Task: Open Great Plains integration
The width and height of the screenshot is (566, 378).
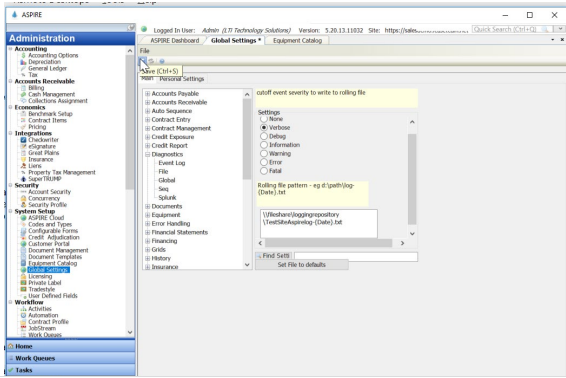Action: pos(44,153)
